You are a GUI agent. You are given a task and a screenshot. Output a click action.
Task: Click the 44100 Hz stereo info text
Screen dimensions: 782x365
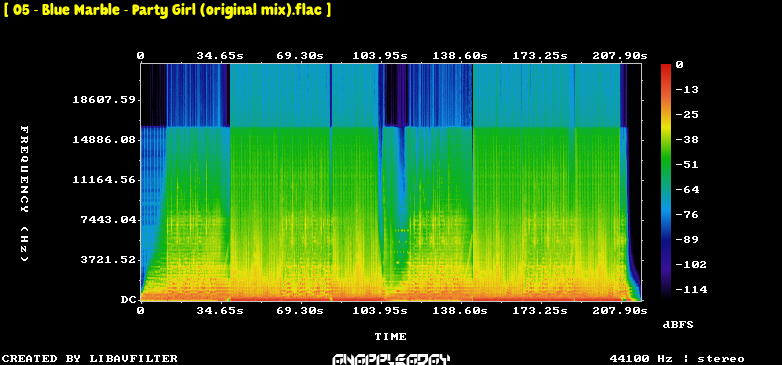click(677, 359)
